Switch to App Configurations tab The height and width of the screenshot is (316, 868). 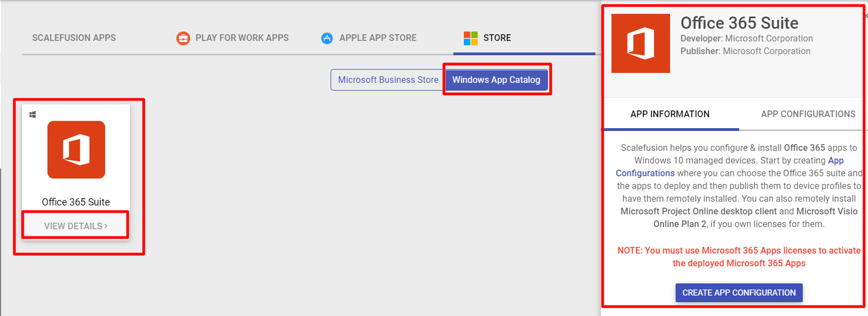[808, 114]
